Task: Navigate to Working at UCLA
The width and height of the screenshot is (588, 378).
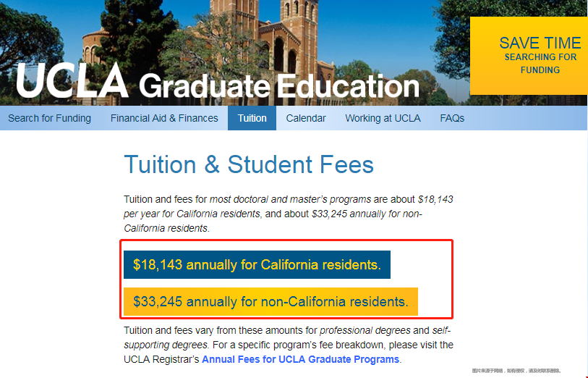Action: (383, 118)
